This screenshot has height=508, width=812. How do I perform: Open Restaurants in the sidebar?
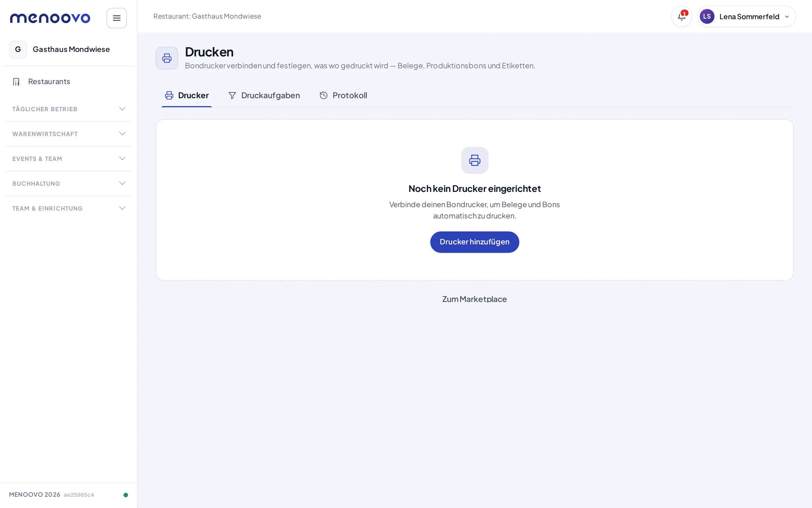(x=69, y=82)
